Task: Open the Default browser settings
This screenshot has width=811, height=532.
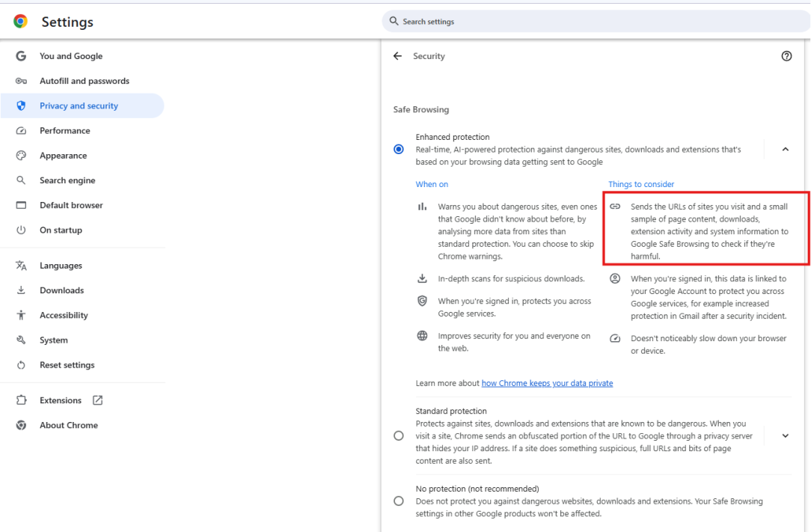Action: tap(83, 205)
